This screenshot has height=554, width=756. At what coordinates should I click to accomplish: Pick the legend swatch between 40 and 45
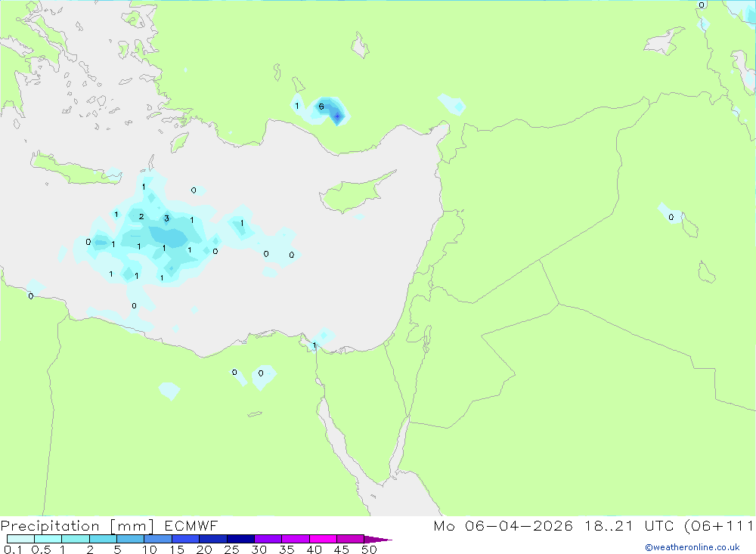[x=323, y=539]
